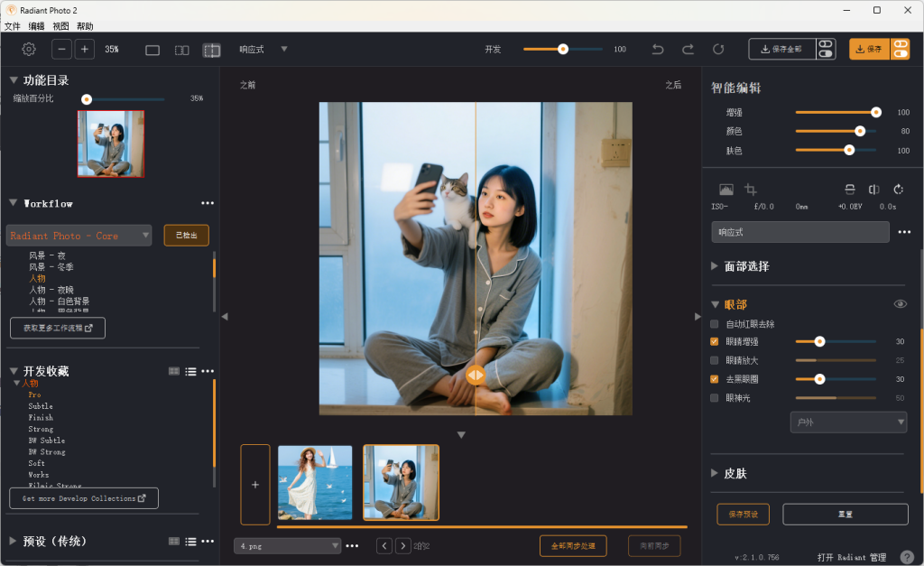Click the rotate icon in the editing panel
924x566 pixels.
[x=899, y=190]
